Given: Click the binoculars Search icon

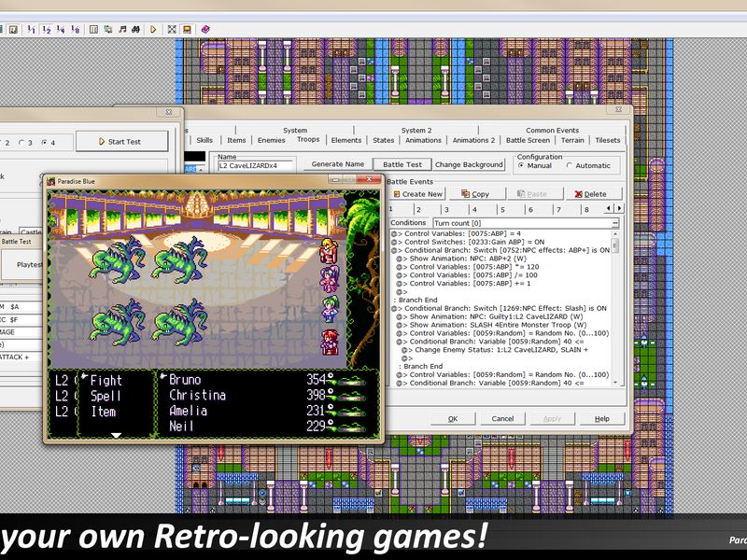Looking at the screenshot, I should 135,30.
